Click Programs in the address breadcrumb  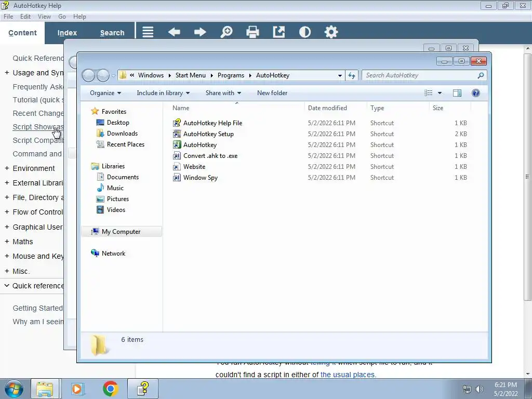[231, 75]
